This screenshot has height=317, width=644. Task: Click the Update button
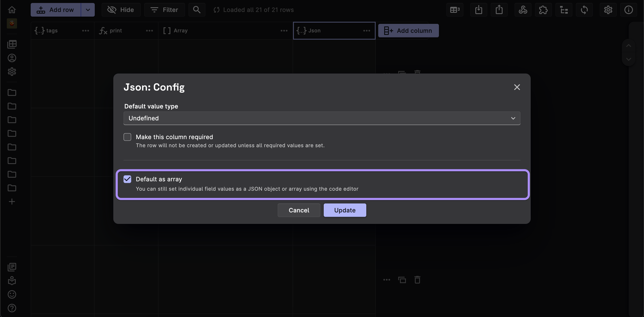(x=345, y=210)
